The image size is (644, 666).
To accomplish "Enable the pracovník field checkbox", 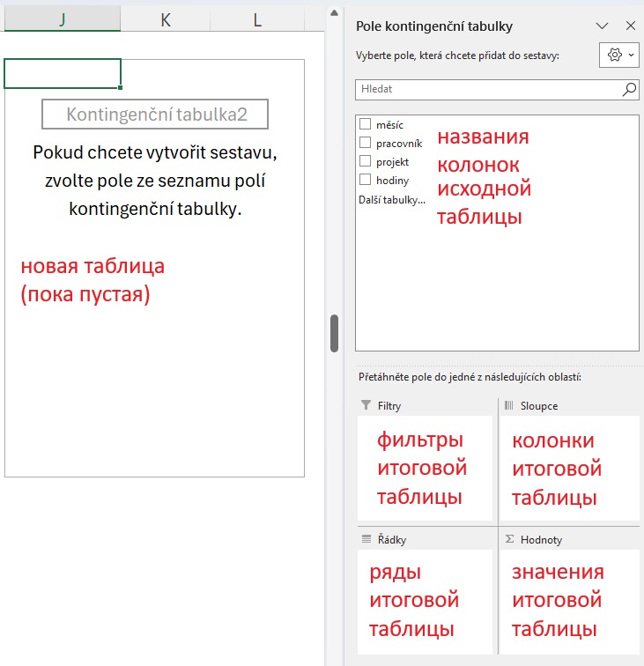I will pos(366,143).
